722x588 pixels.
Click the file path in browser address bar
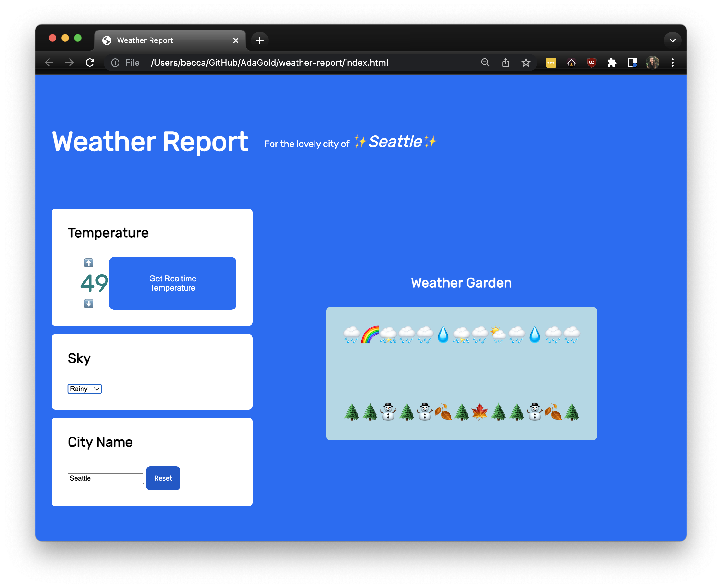tap(269, 62)
